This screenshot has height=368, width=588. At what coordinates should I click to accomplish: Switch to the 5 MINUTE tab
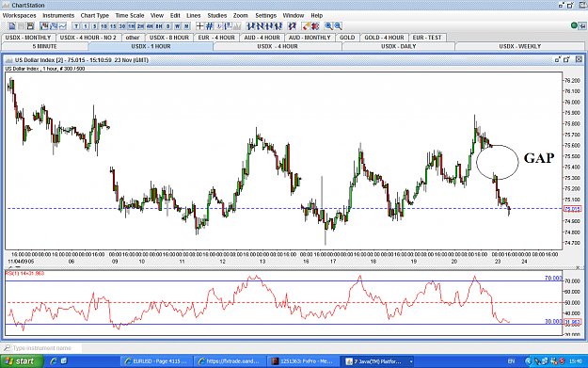point(44,46)
